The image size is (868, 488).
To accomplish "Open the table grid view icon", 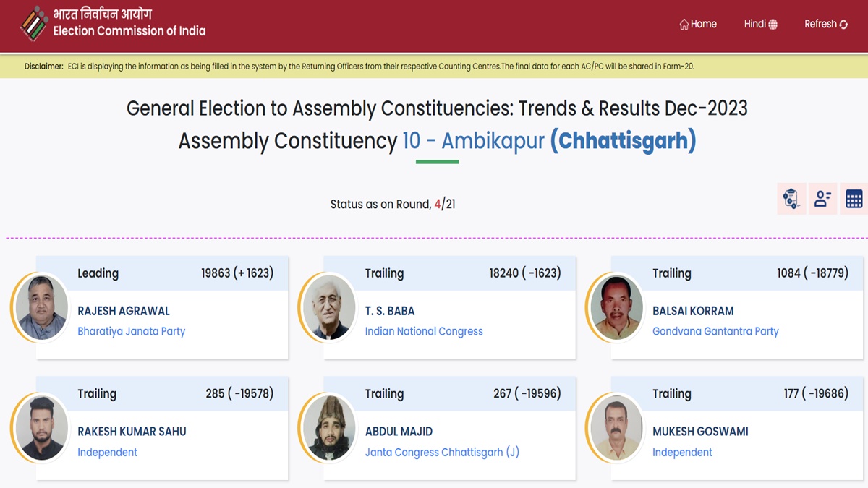I will (854, 199).
